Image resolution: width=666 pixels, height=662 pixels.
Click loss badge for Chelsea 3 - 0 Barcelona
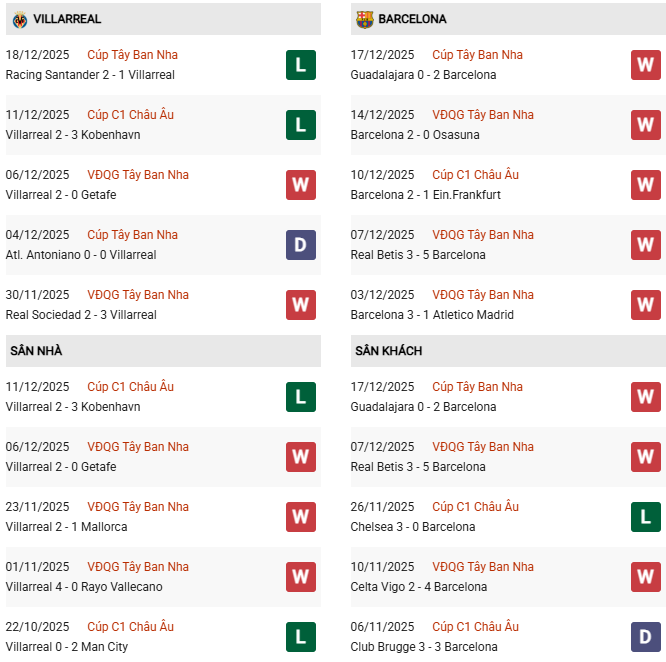(x=645, y=517)
